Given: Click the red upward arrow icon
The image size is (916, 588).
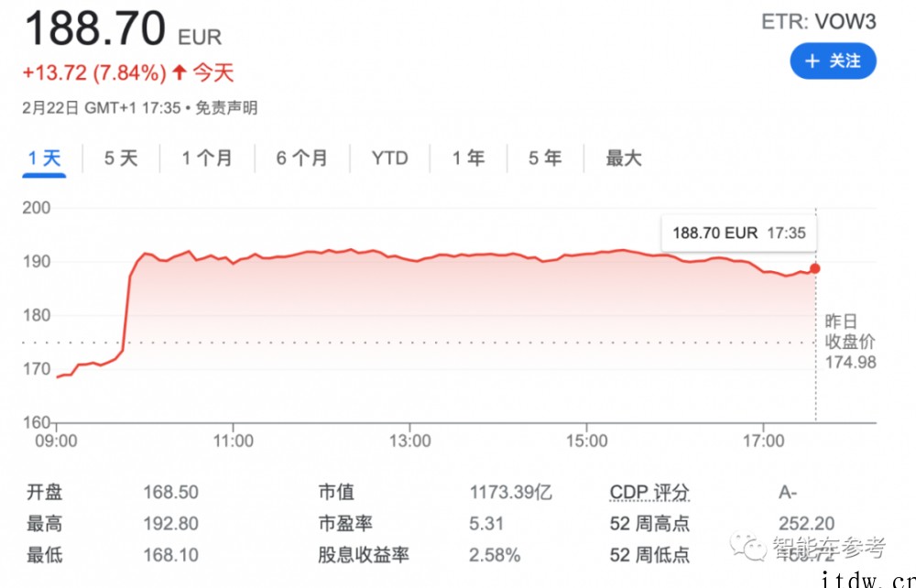Looking at the screenshot, I should (x=180, y=72).
